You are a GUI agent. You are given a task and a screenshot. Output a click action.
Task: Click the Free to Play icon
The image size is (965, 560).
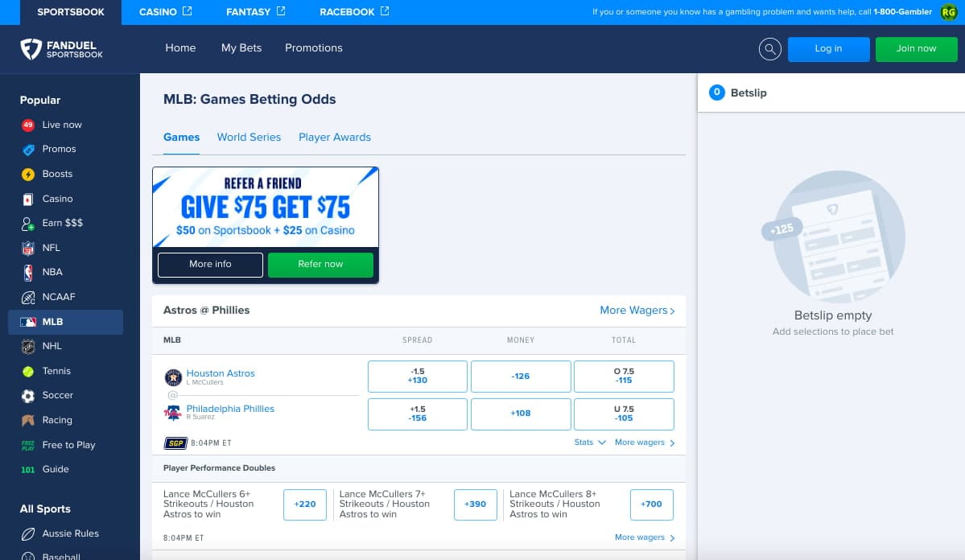click(27, 445)
